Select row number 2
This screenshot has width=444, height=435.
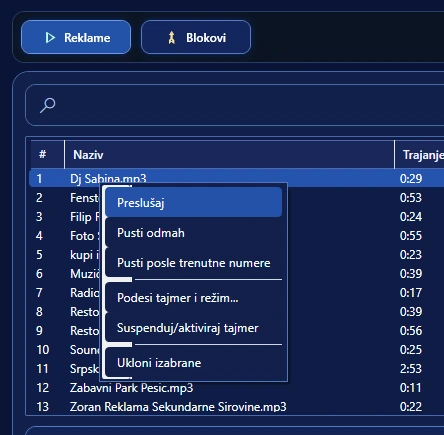pos(39,198)
